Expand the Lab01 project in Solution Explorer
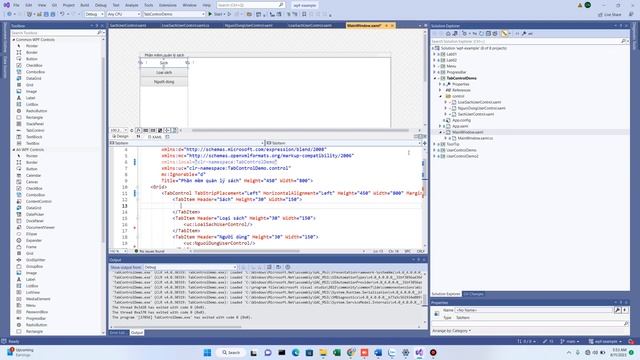The width and height of the screenshot is (640, 360). [x=435, y=54]
